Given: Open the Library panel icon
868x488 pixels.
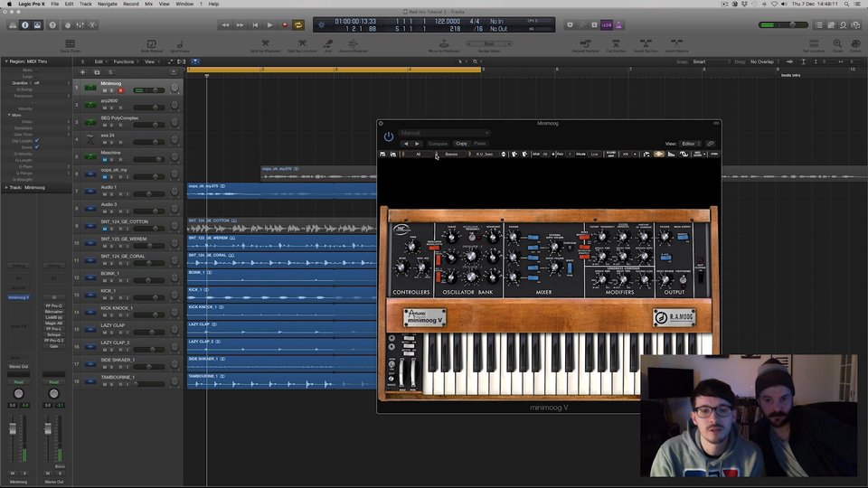Looking at the screenshot, I should coord(12,25).
